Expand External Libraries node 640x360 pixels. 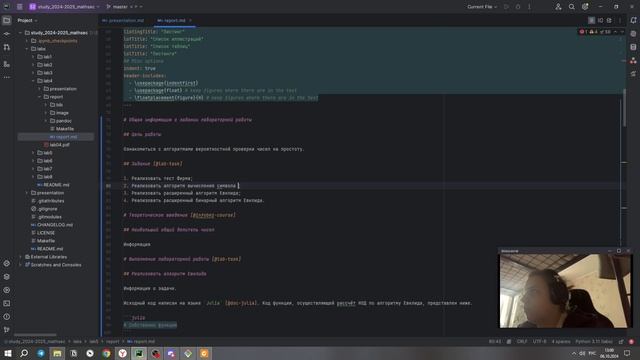[21, 257]
